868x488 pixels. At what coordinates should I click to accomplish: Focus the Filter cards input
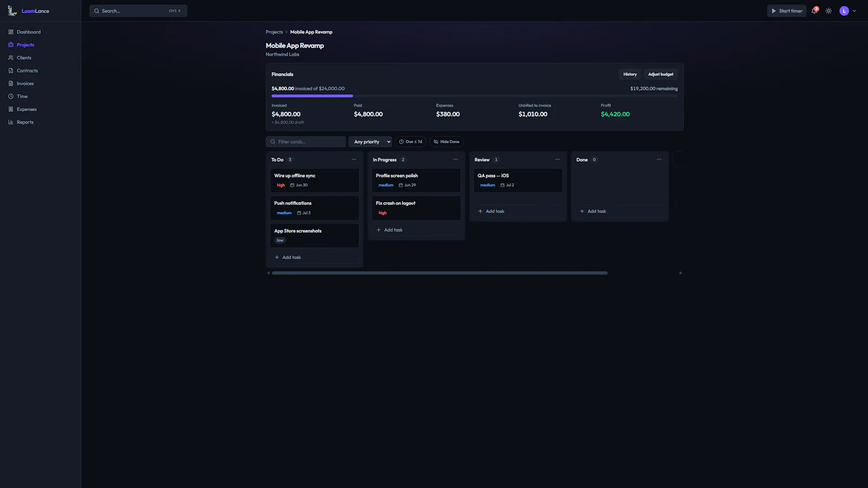coord(306,142)
